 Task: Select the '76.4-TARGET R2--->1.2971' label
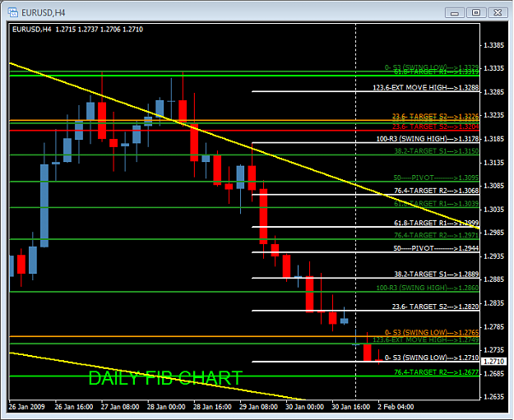coord(437,235)
